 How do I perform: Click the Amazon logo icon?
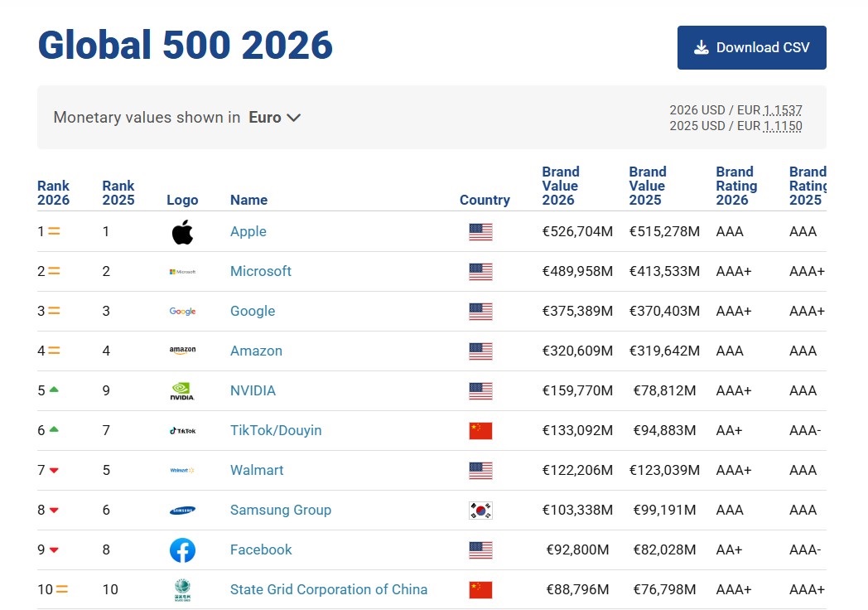click(x=182, y=351)
